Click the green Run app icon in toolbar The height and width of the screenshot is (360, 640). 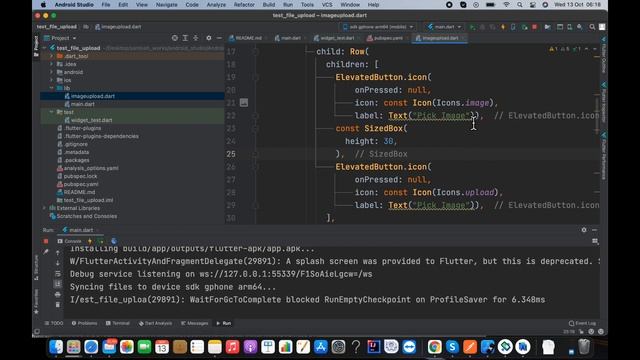click(x=472, y=27)
